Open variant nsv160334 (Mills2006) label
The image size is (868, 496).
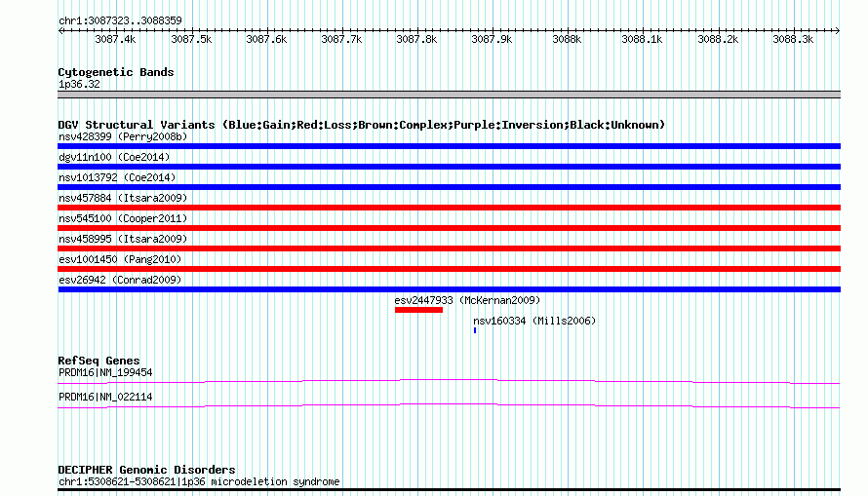(x=534, y=321)
